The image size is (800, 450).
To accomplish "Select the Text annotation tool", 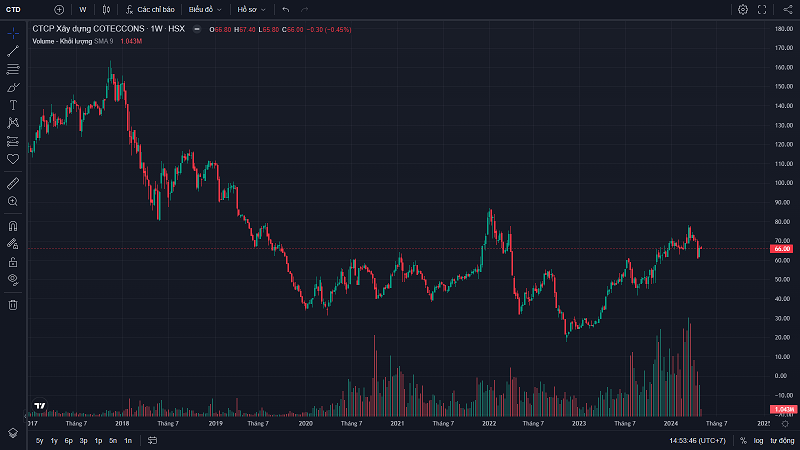I will point(13,105).
